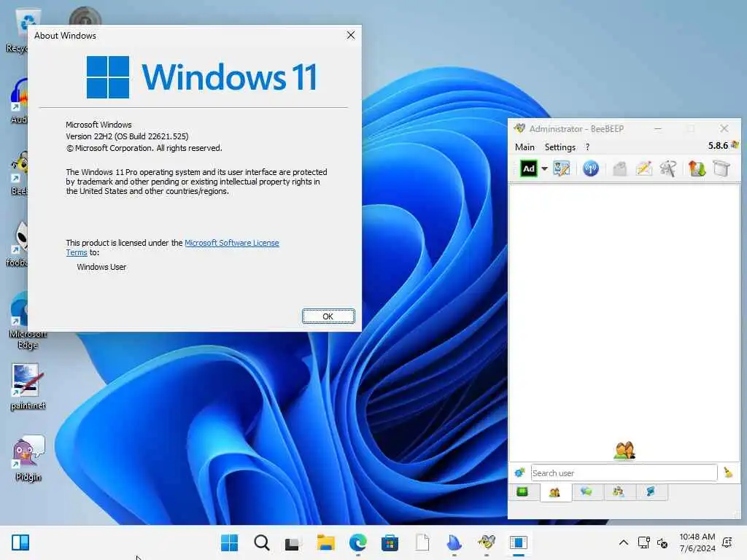The height and width of the screenshot is (560, 747).
Task: Open the Main menu in BeeBEEP
Action: [x=525, y=147]
